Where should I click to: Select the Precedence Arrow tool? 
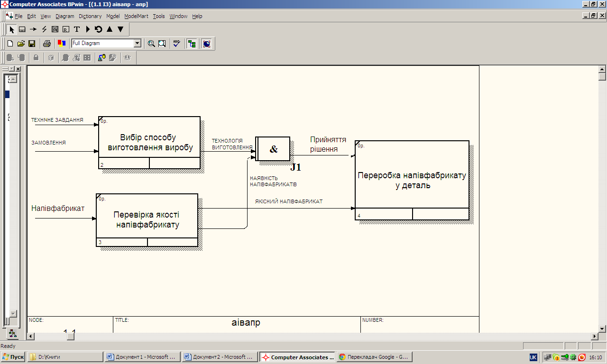[33, 29]
